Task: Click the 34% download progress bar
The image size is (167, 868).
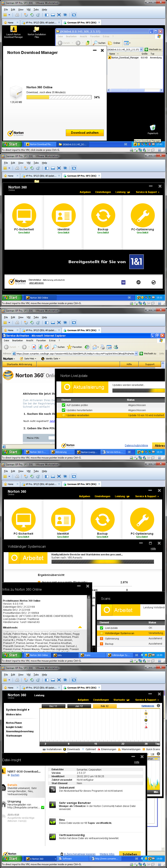Action: pyautogui.click(x=59, y=97)
